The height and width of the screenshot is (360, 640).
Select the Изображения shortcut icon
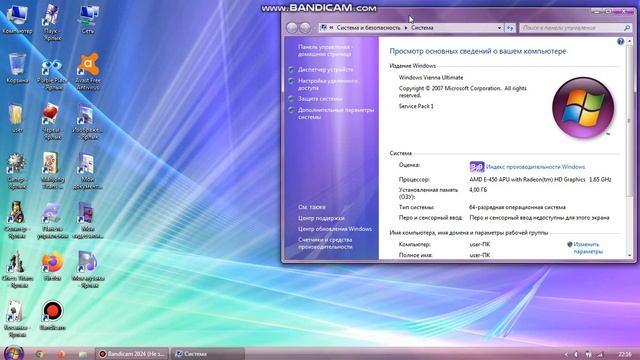[87, 121]
